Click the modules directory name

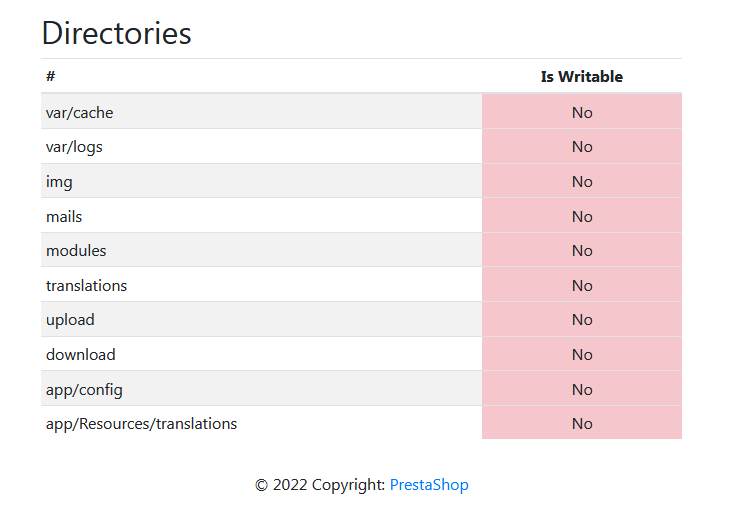tap(76, 251)
